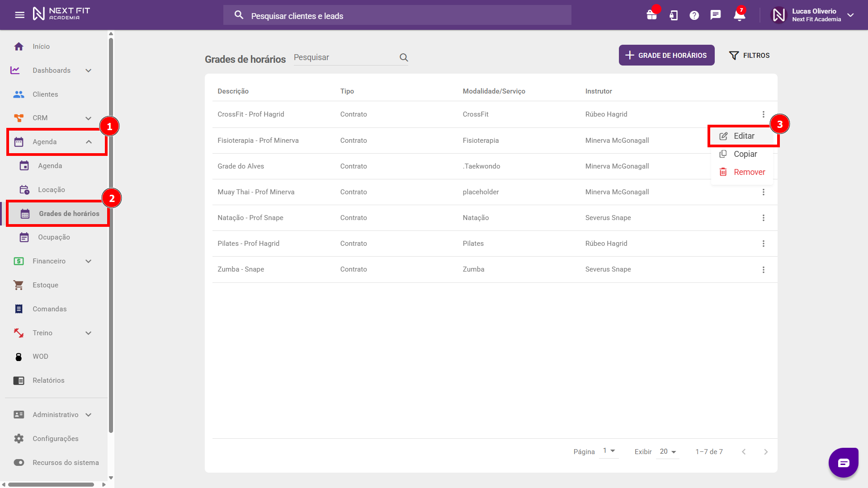Select Editar in the context menu
Viewport: 868px width, 488px height.
[x=744, y=136]
